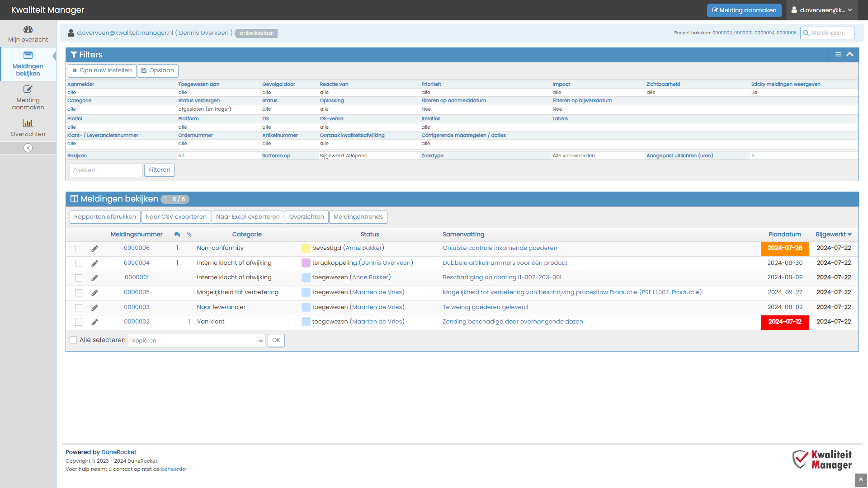
Task: Enable the Alle selecteren checkbox
Action: pos(73,340)
